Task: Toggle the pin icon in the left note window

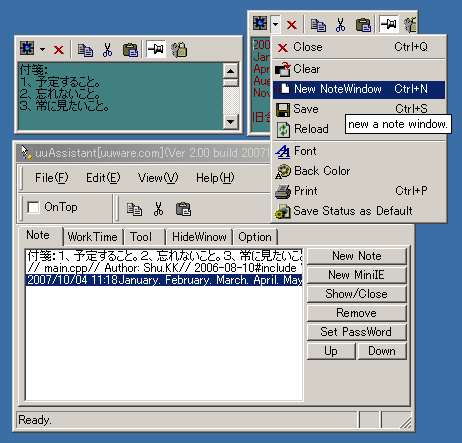Action: click(156, 50)
